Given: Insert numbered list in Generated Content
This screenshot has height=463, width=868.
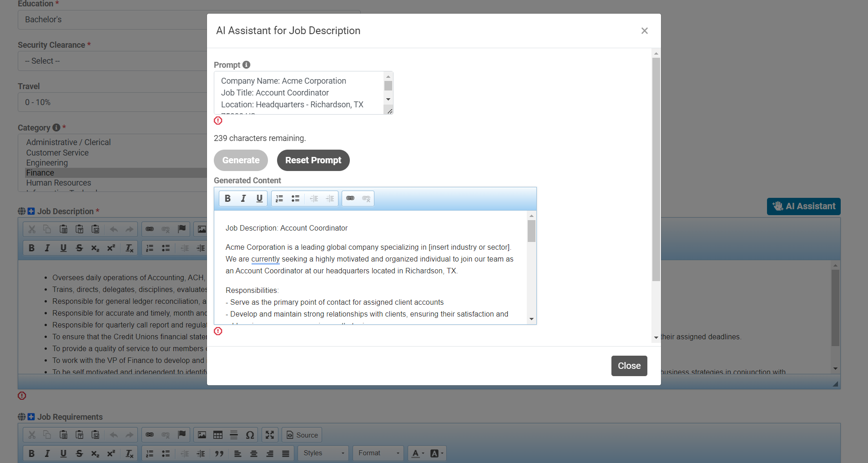Looking at the screenshot, I should 279,198.
